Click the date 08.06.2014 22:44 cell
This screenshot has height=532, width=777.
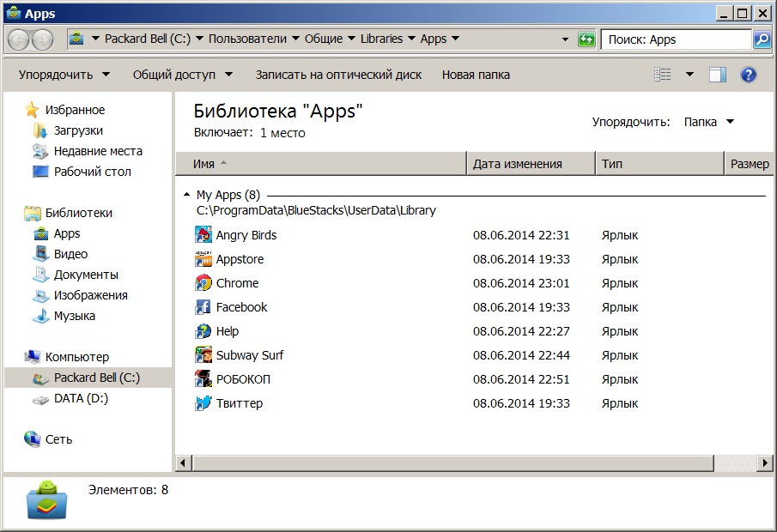521,355
